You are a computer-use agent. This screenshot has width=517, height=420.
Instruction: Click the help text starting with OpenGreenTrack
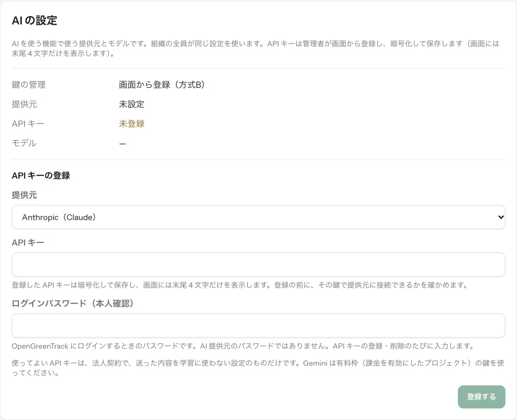pos(243,346)
